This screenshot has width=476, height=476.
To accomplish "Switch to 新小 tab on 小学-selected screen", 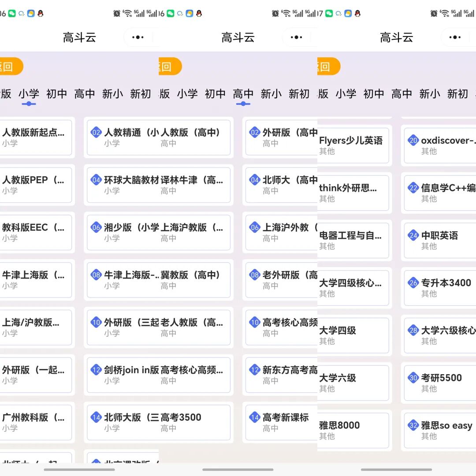I will (x=113, y=94).
